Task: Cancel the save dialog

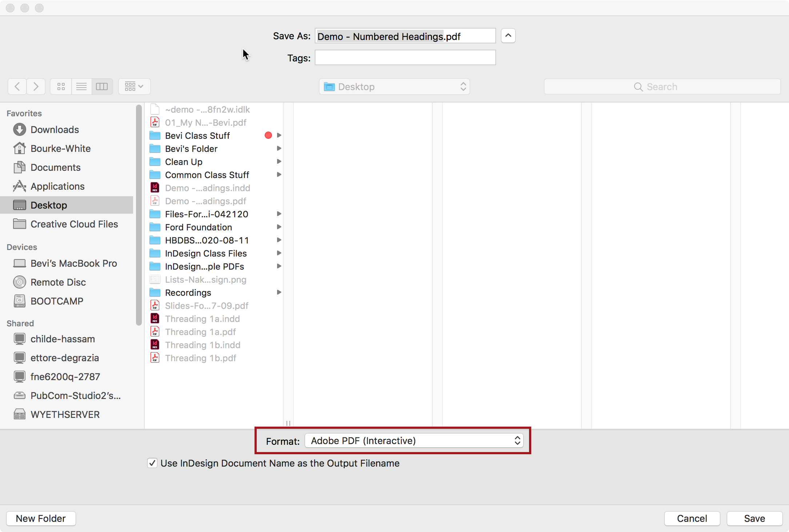Action: coord(692,518)
